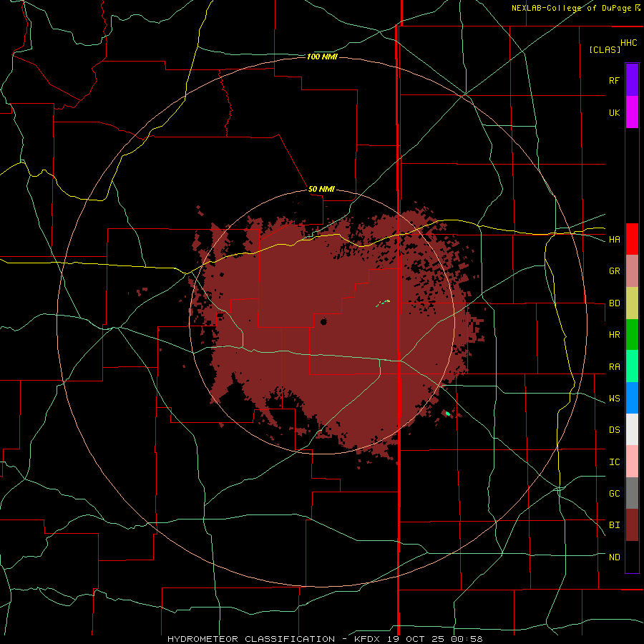Select the GR dusty pink swatch
The height and width of the screenshot is (644, 644).
tap(632, 270)
